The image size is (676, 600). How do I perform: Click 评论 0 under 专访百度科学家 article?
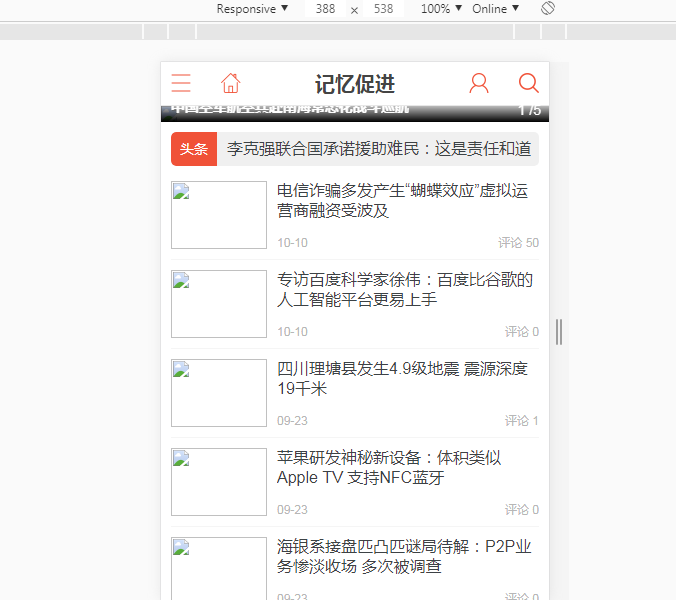522,331
